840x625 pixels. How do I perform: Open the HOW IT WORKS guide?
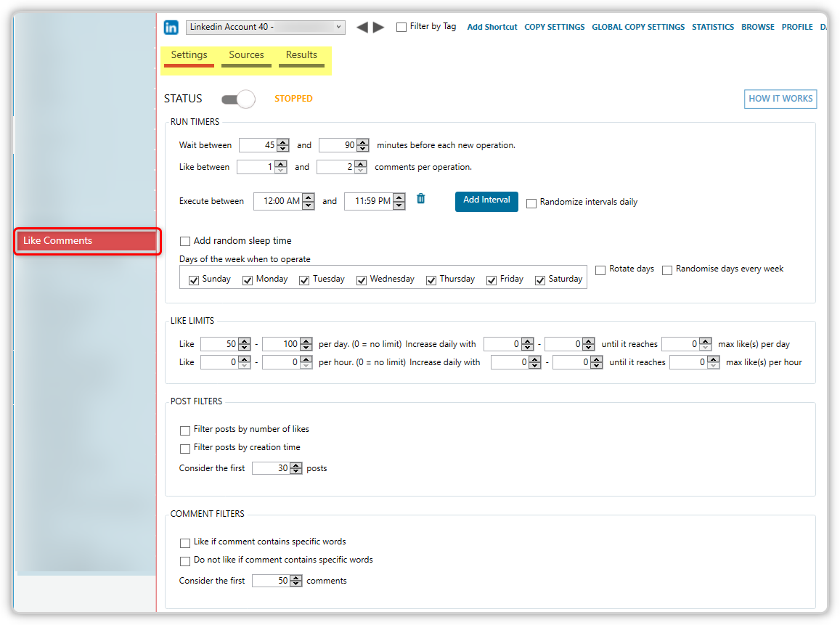coord(780,99)
